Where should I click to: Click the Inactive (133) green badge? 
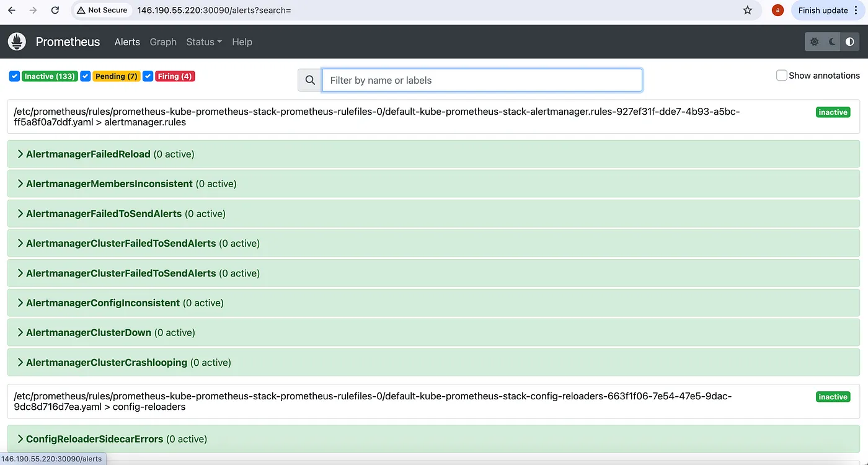(x=49, y=76)
